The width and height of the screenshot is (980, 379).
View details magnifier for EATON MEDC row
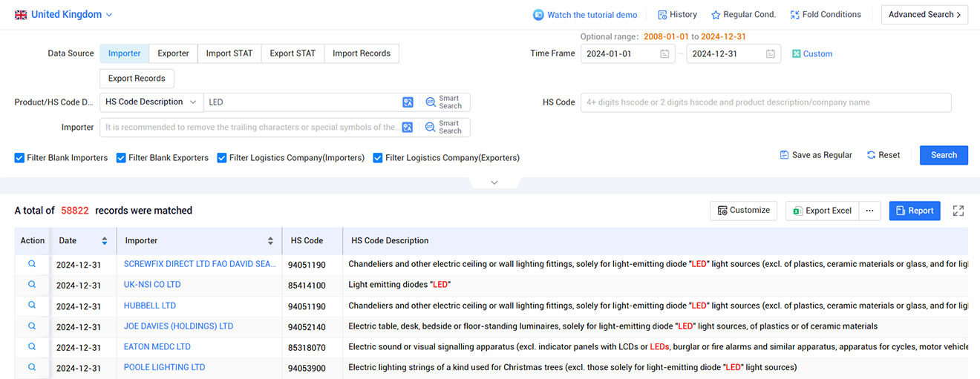[32, 346]
